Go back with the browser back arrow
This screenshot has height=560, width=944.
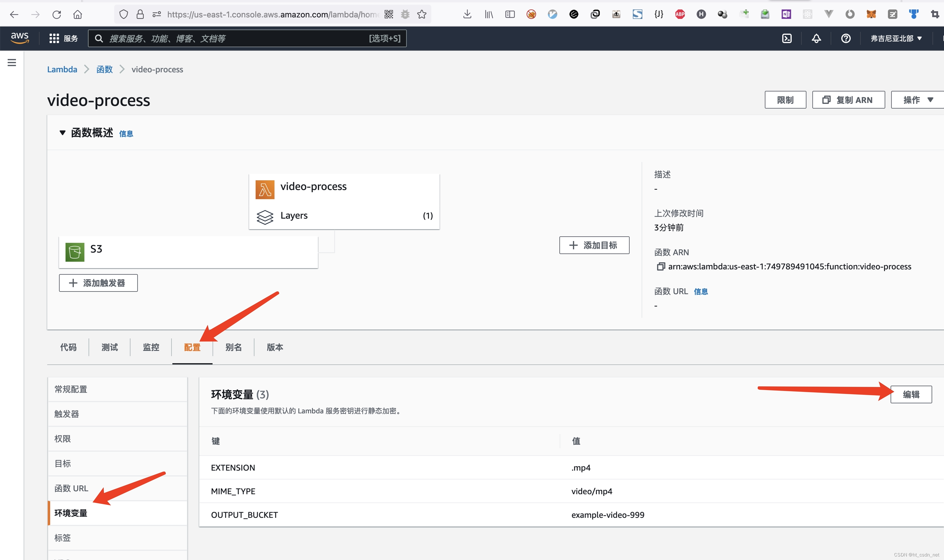(x=14, y=15)
